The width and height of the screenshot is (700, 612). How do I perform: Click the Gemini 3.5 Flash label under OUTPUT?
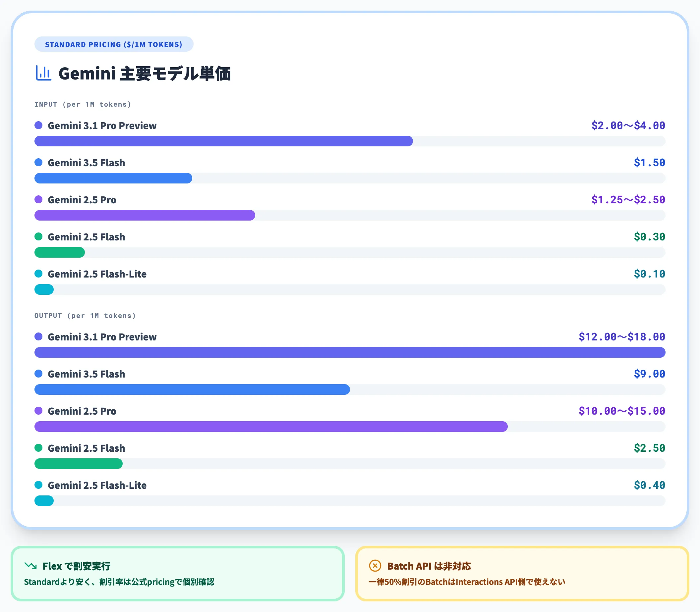87,374
